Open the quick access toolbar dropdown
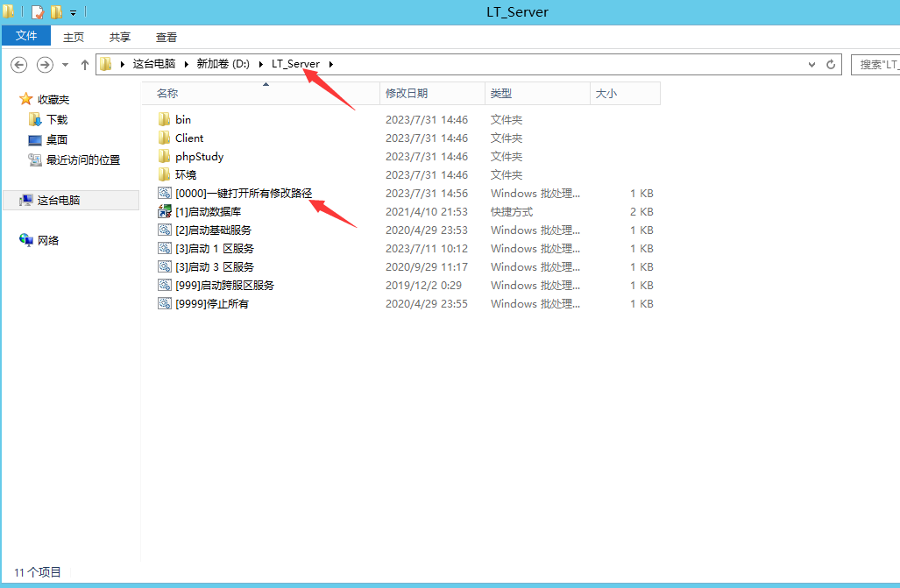Screen dimensions: 900x588 point(74,12)
